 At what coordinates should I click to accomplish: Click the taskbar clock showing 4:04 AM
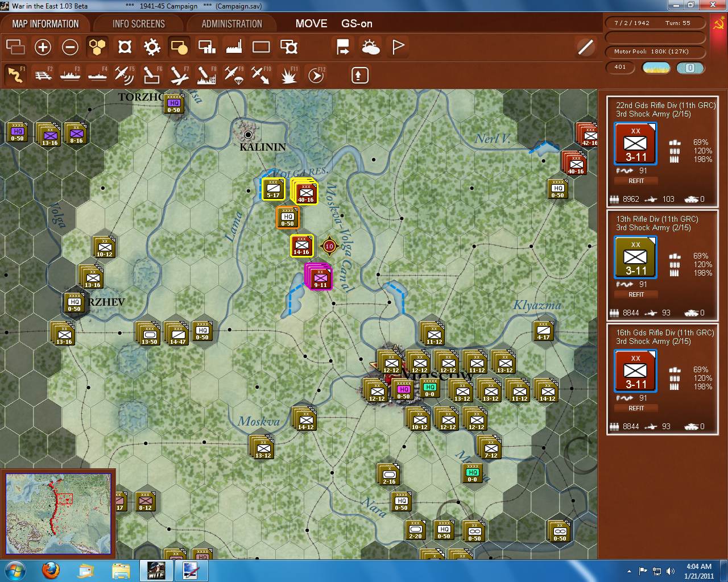pos(698,571)
